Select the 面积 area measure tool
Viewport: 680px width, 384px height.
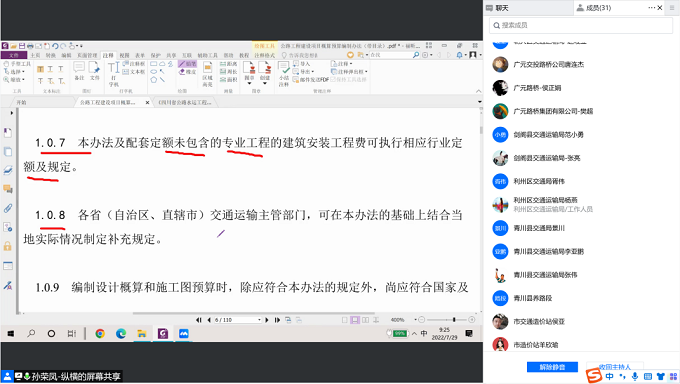point(229,79)
